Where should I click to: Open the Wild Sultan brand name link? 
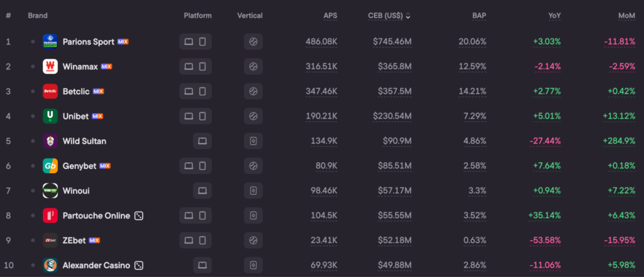pos(84,141)
